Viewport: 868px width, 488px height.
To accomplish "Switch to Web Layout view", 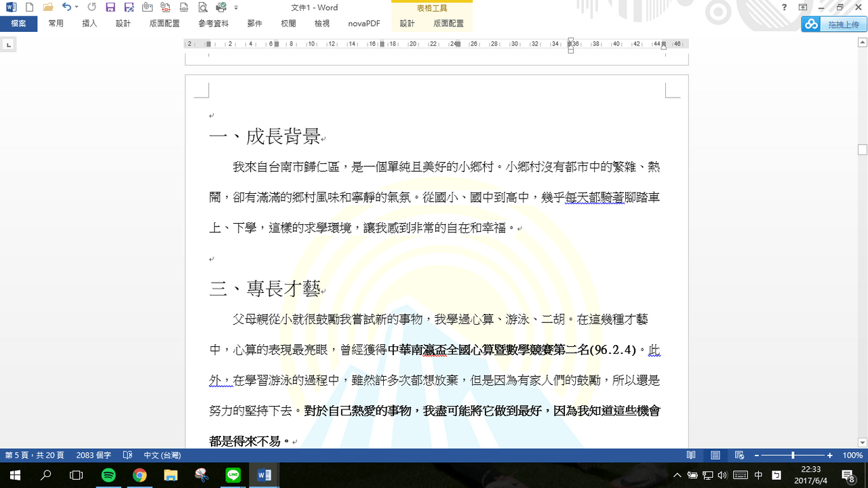I will pyautogui.click(x=740, y=455).
